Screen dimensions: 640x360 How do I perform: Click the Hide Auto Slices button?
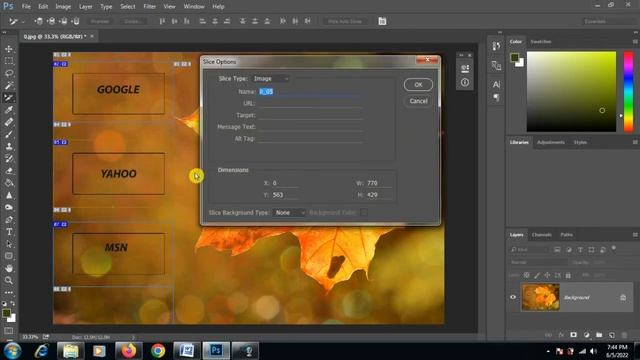tap(345, 21)
